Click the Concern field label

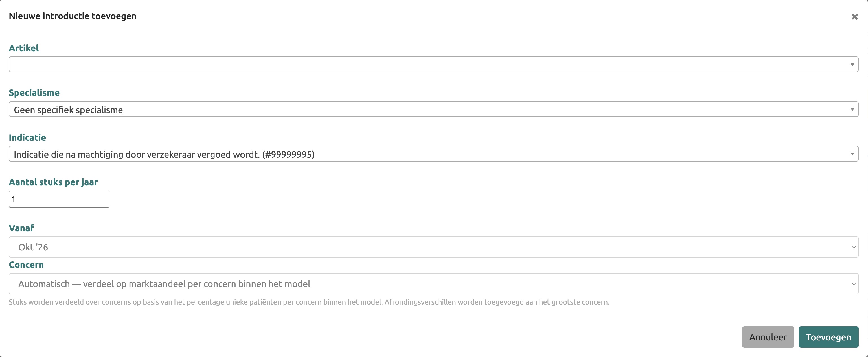[x=26, y=265]
